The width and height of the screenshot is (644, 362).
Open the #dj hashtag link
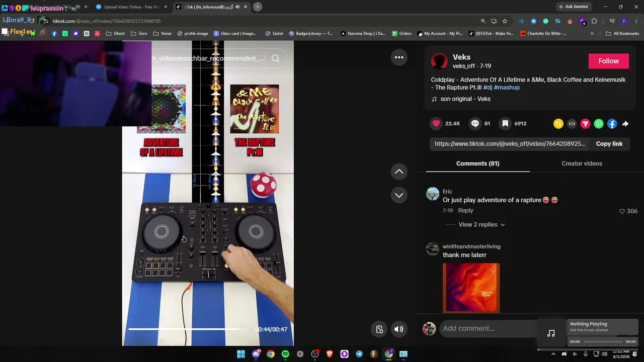point(488,87)
